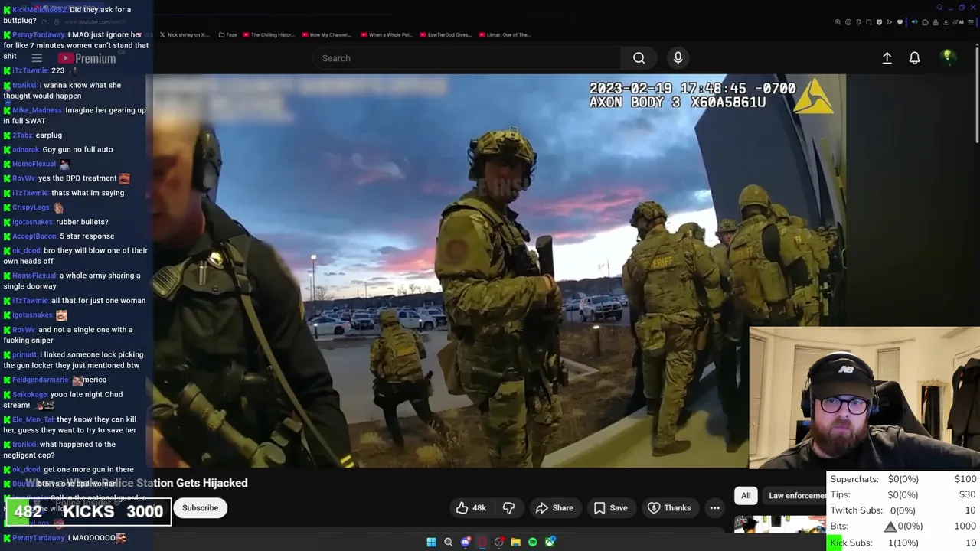
Task: Like the video showing 48k
Action: 471,508
